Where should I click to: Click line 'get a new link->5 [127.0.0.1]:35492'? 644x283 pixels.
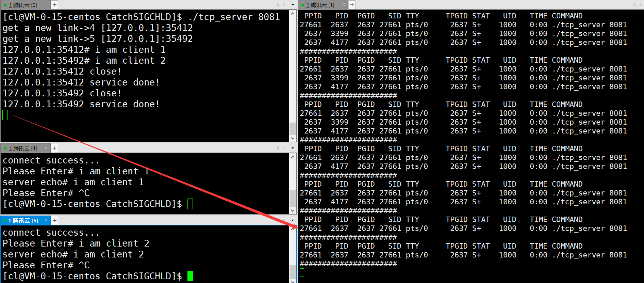[x=98, y=39]
